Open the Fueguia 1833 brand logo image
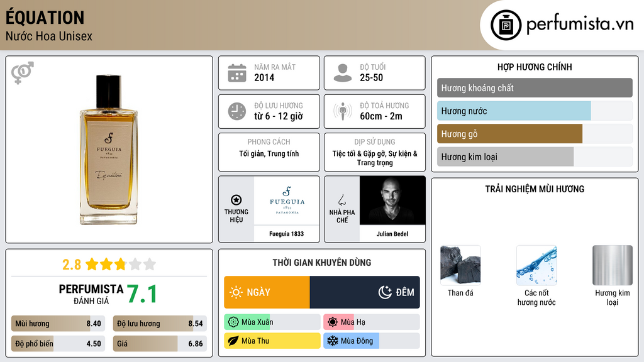The height and width of the screenshot is (362, 644). point(287,200)
